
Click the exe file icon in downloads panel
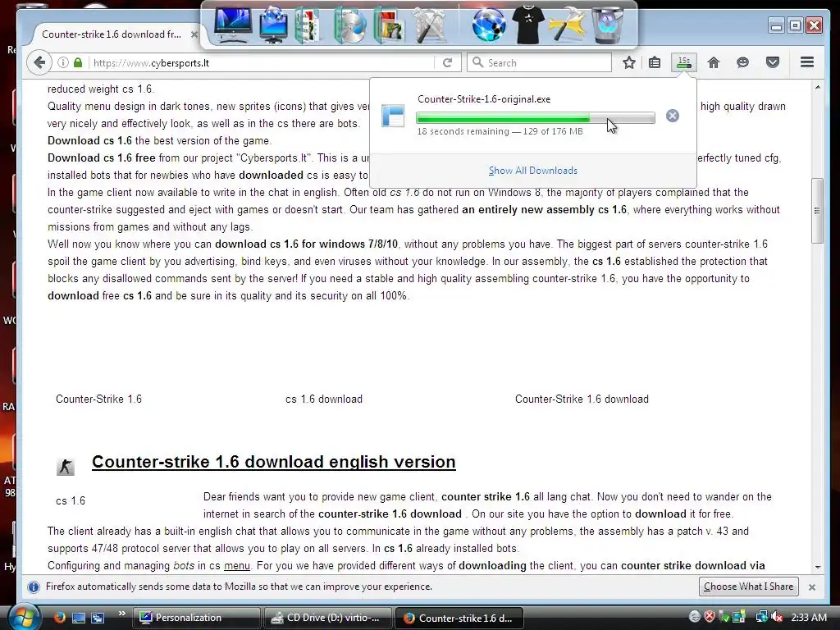coord(393,116)
